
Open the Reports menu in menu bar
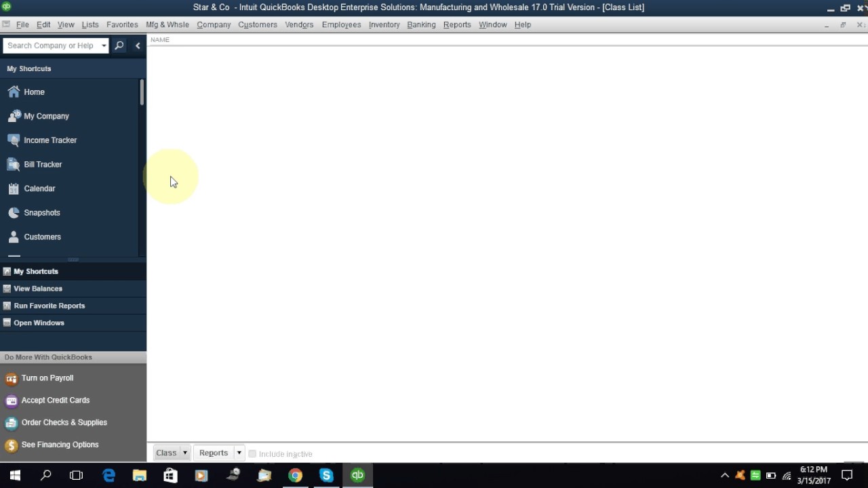tap(457, 24)
